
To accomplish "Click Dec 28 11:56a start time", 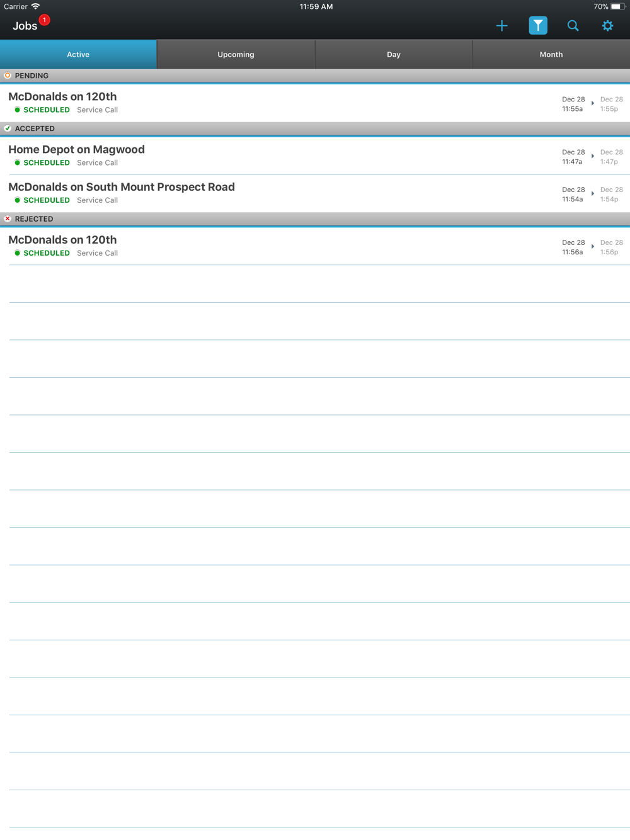I will [x=573, y=247].
